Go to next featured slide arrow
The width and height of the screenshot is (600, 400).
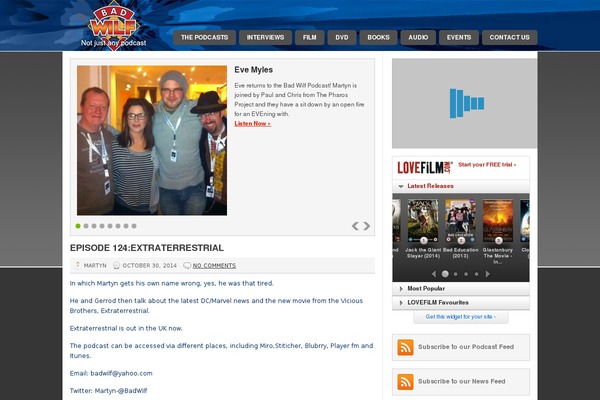367,226
